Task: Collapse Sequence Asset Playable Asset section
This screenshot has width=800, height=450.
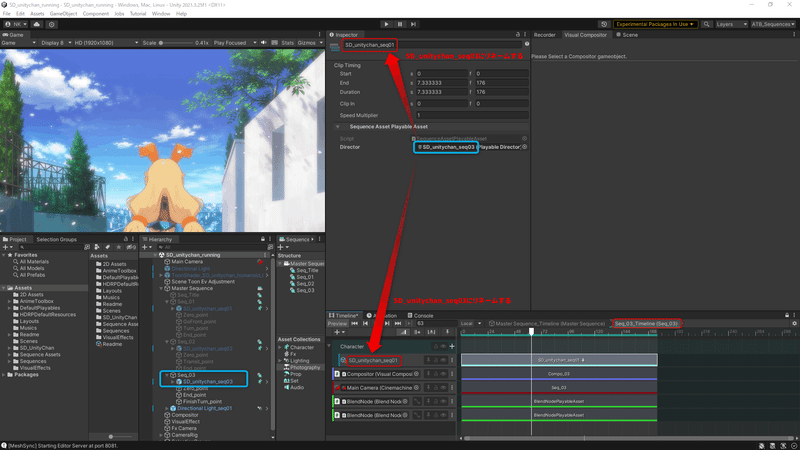Action: [337, 127]
